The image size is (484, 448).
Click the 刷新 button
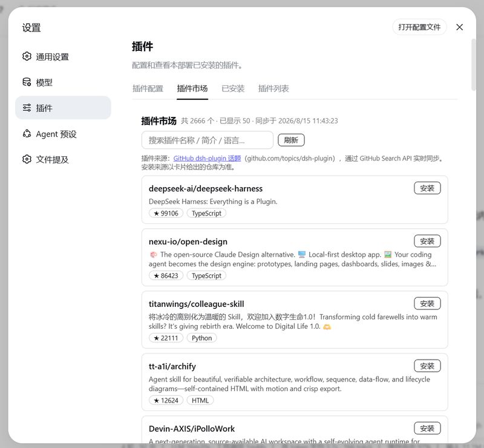[291, 140]
